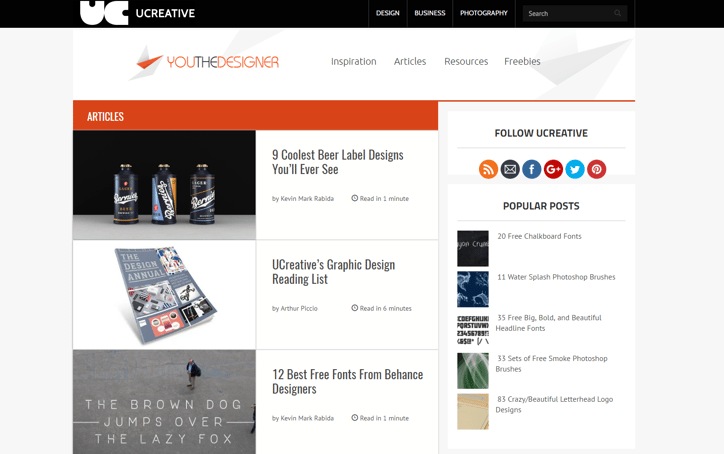Open the Photography menu item
Viewport: 724px width, 454px height.
pos(483,13)
